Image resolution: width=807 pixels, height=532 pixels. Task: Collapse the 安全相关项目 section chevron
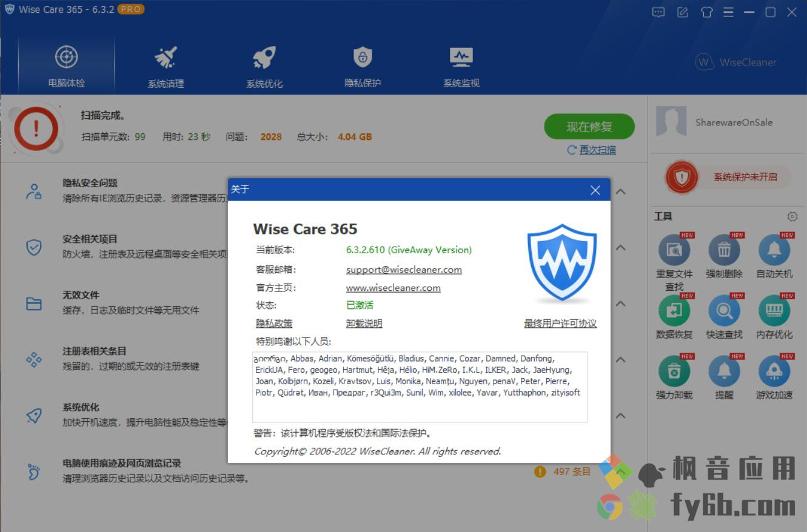pyautogui.click(x=620, y=247)
